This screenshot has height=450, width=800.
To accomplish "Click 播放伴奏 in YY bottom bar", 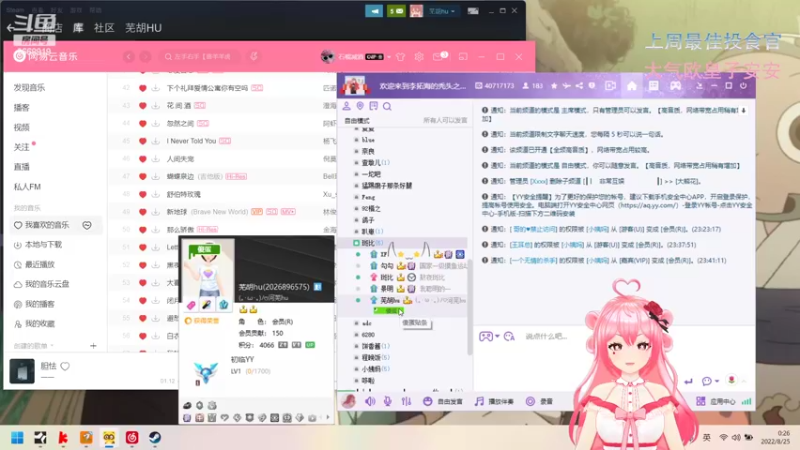I will pyautogui.click(x=495, y=402).
